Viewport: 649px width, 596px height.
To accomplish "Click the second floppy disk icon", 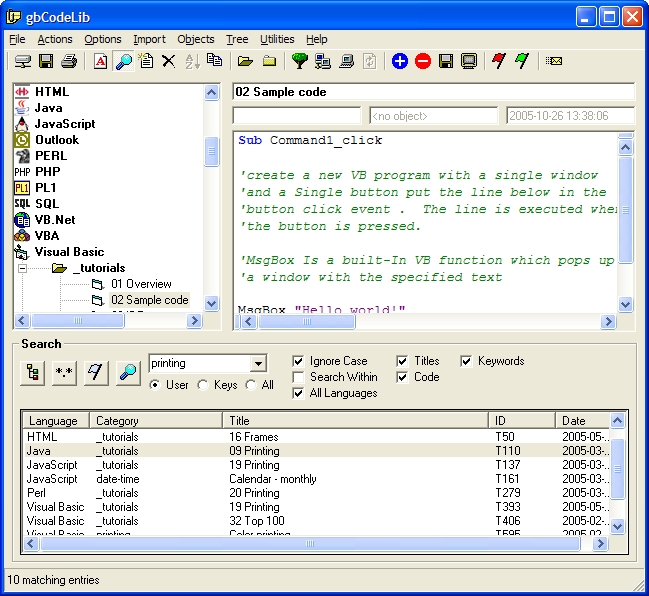I will (x=446, y=62).
